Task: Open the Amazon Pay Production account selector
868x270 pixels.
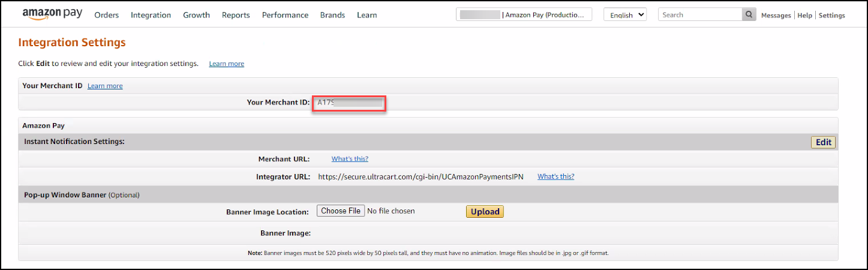Action: point(524,15)
